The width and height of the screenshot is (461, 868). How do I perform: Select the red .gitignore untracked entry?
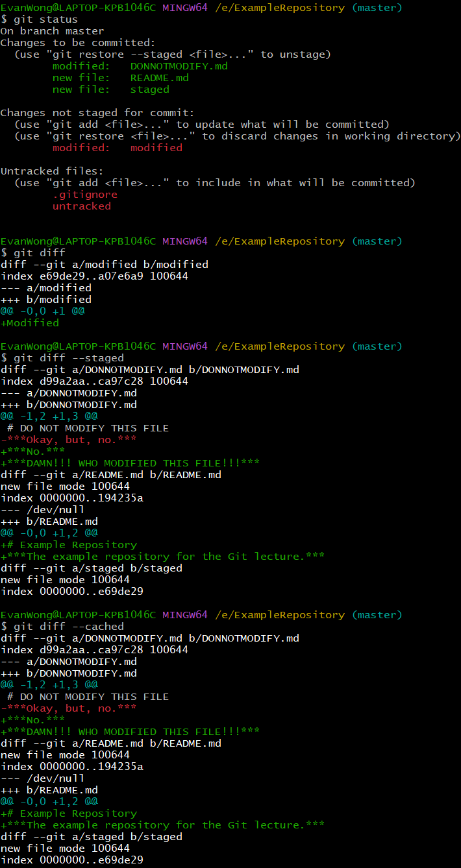[x=84, y=195]
